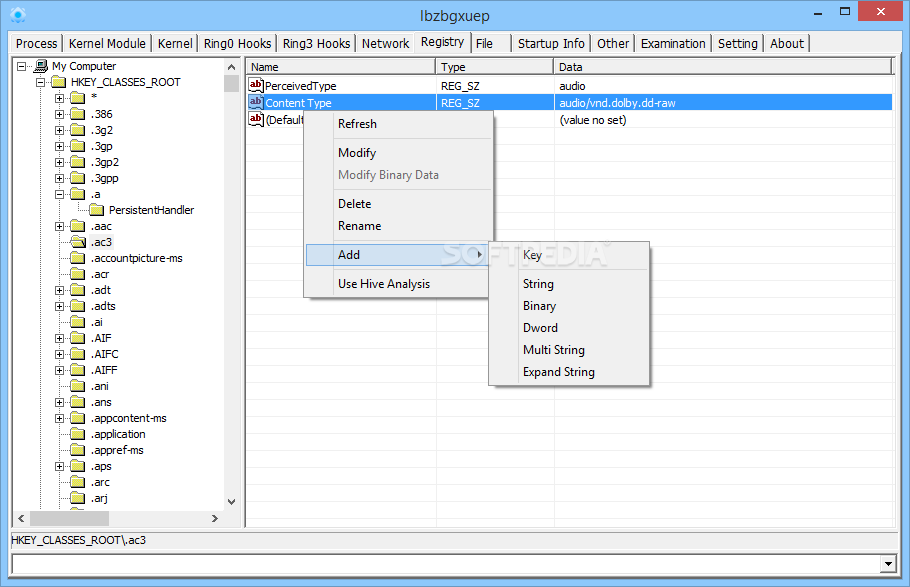
Task: Open the Add submenu entry
Action: click(399, 255)
